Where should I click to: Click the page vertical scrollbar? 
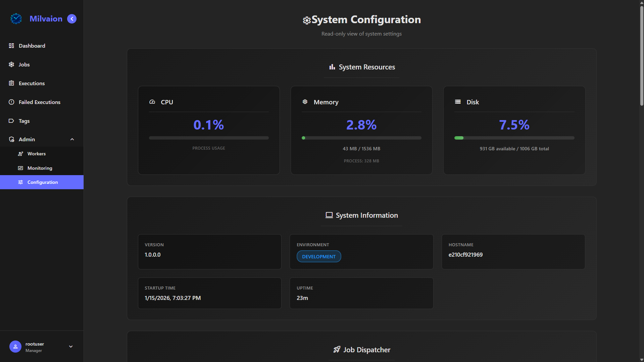pyautogui.click(x=641, y=56)
